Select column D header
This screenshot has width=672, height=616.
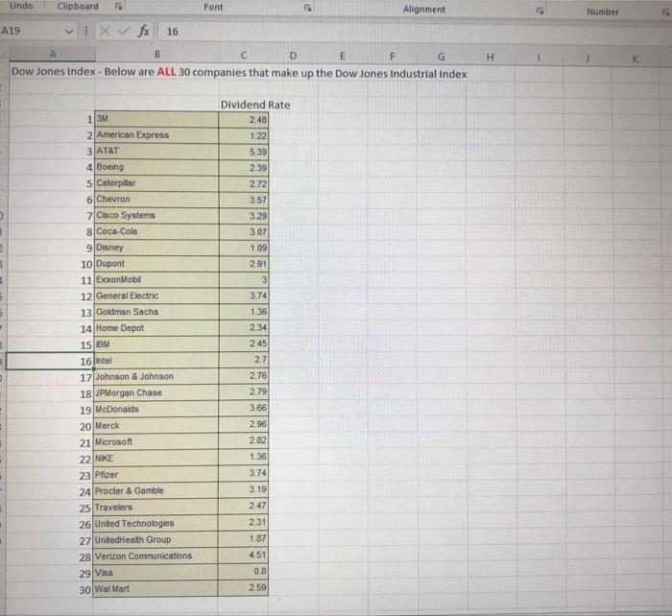click(293, 56)
